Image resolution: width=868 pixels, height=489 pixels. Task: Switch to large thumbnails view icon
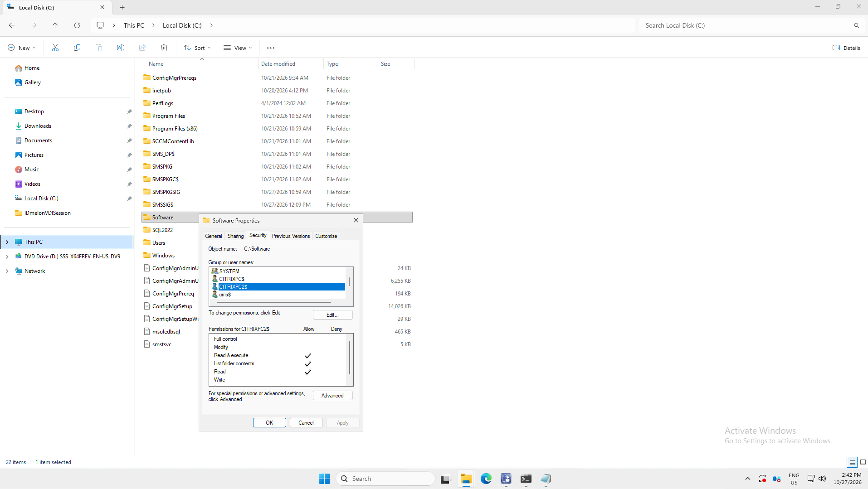(x=863, y=462)
